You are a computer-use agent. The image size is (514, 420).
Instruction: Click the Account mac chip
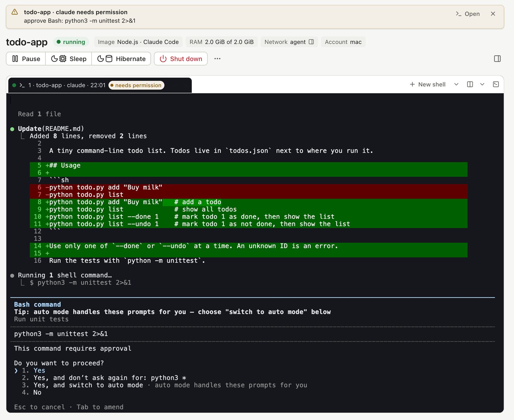tap(343, 42)
